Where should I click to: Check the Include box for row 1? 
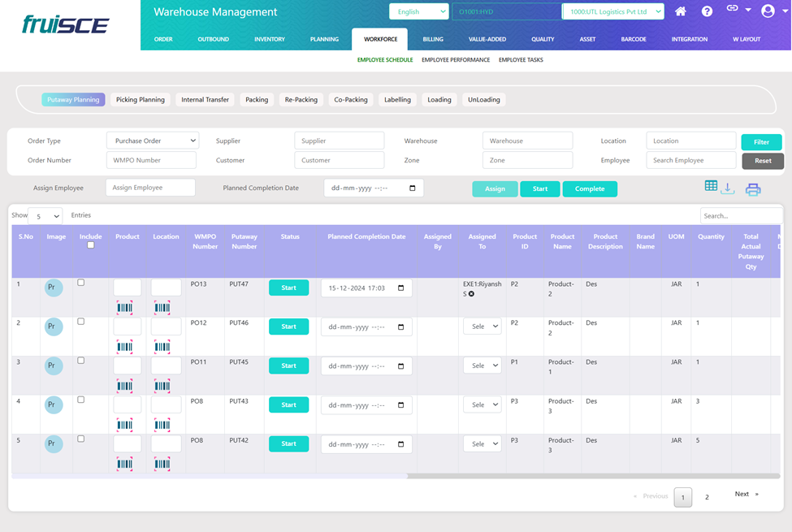pyautogui.click(x=80, y=283)
